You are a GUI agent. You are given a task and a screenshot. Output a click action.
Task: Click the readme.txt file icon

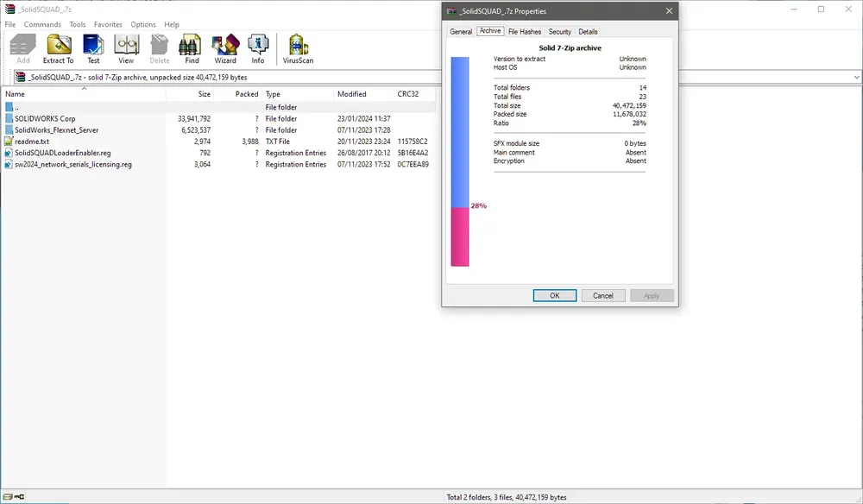[9, 142]
